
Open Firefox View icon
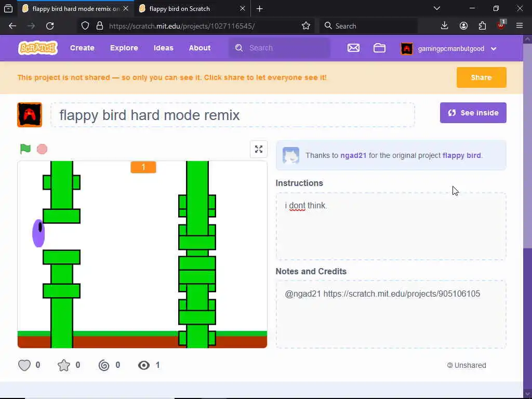[x=8, y=9]
